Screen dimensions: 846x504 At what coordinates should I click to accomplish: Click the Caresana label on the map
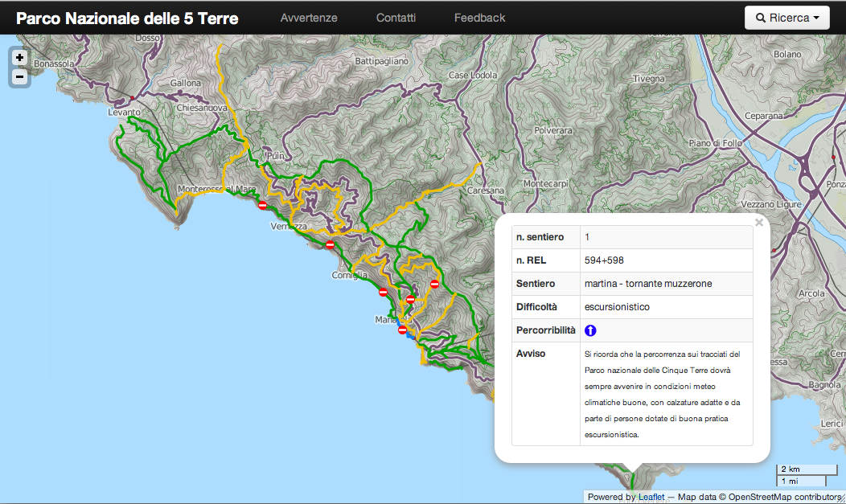point(486,191)
